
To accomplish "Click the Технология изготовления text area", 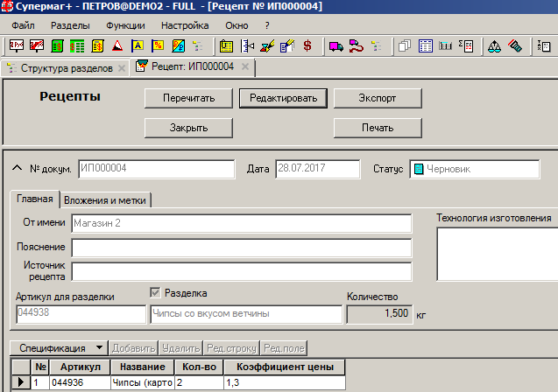I will pos(498,254).
